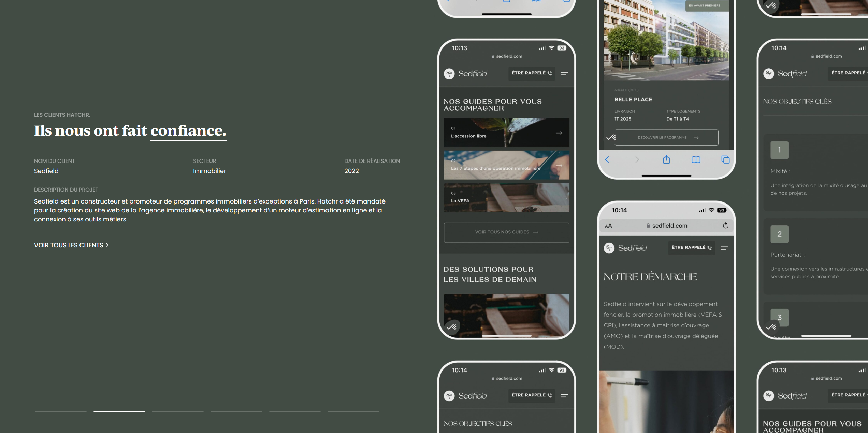Click the DÉCOUVRIR LE PROGRAMME button
Viewport: 868px width, 433px height.
666,138
